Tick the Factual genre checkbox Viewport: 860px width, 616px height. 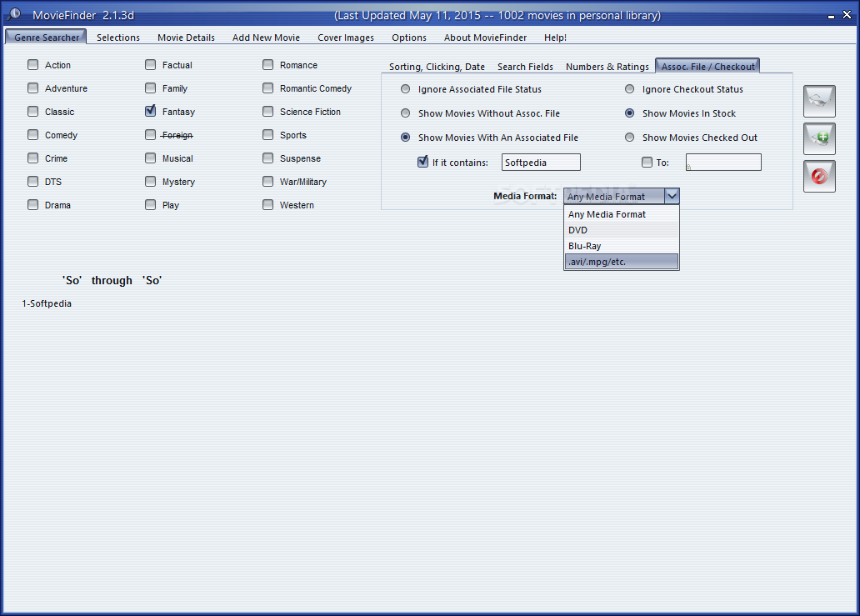[150, 65]
